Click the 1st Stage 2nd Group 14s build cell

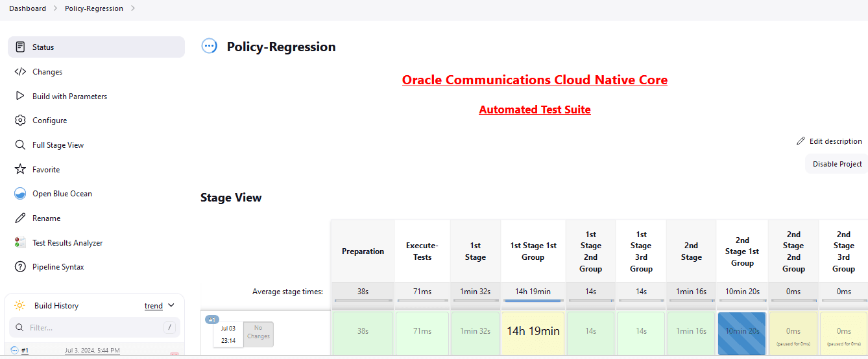click(x=590, y=333)
